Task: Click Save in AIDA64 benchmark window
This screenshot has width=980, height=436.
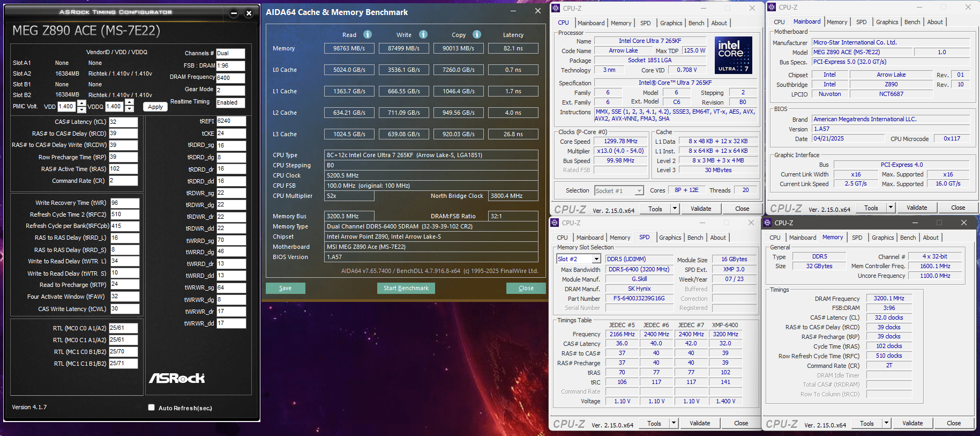Action: [285, 288]
